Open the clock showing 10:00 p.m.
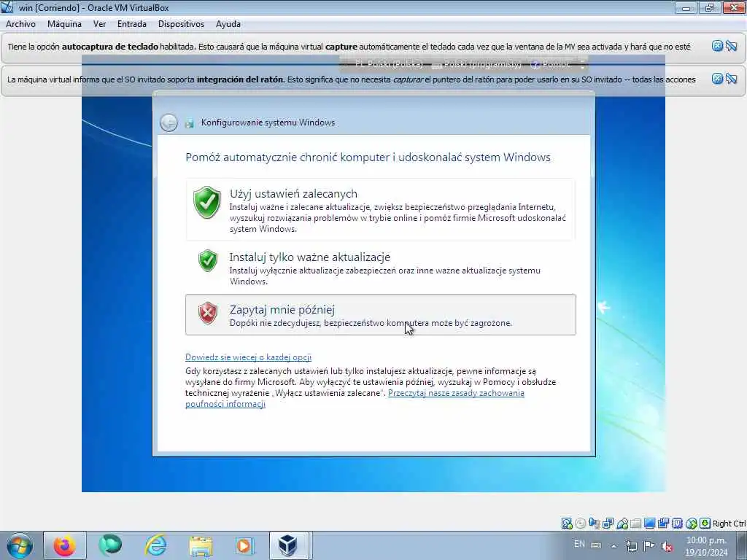Image resolution: width=747 pixels, height=560 pixels. (x=706, y=546)
